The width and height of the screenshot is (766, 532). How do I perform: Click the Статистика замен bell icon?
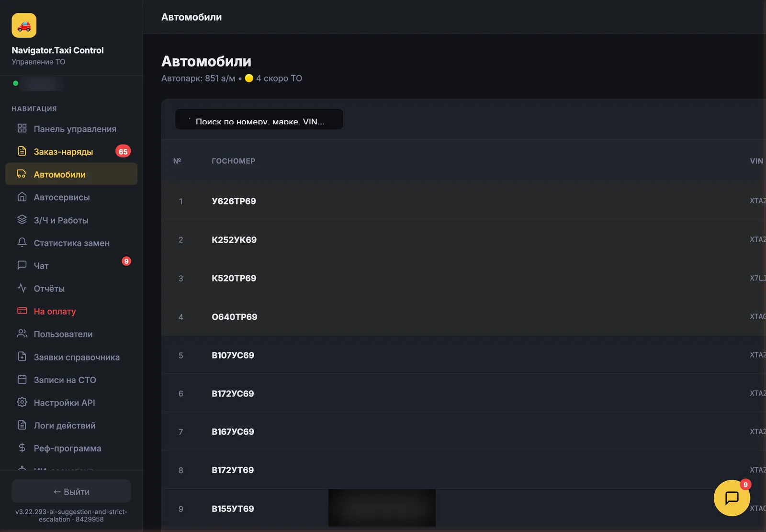pos(22,242)
